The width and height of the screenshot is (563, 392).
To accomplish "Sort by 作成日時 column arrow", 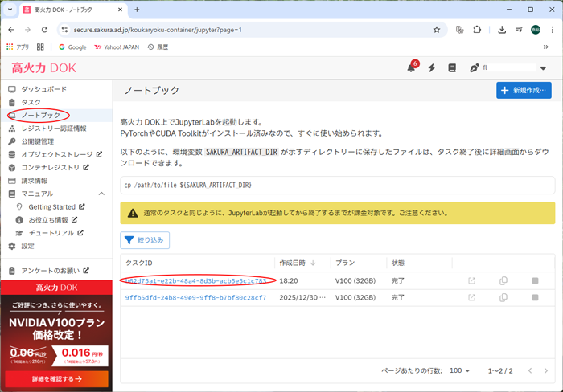I will coord(313,263).
